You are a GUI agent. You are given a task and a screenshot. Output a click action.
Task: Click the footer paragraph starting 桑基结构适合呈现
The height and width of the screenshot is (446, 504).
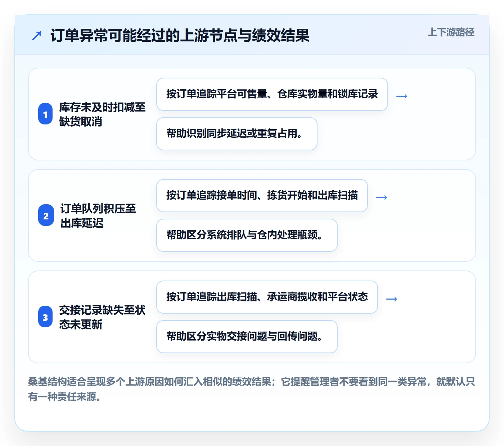point(251,389)
